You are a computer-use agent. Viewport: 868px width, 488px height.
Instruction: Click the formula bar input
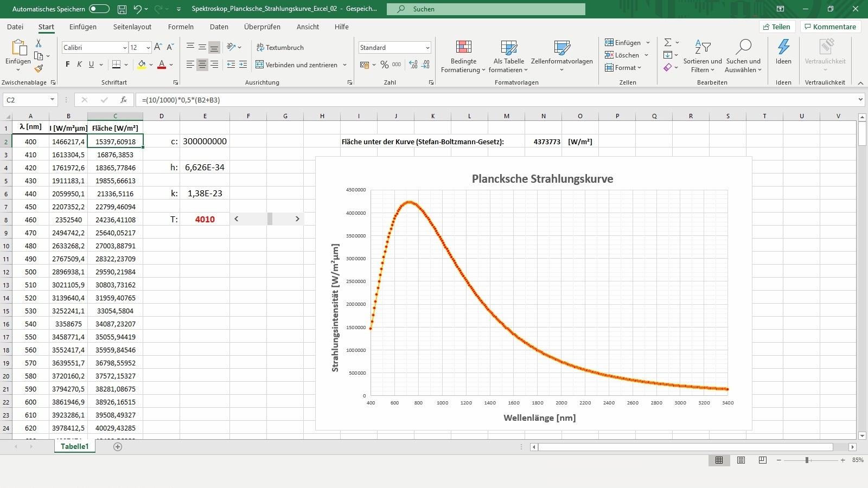[496, 100]
